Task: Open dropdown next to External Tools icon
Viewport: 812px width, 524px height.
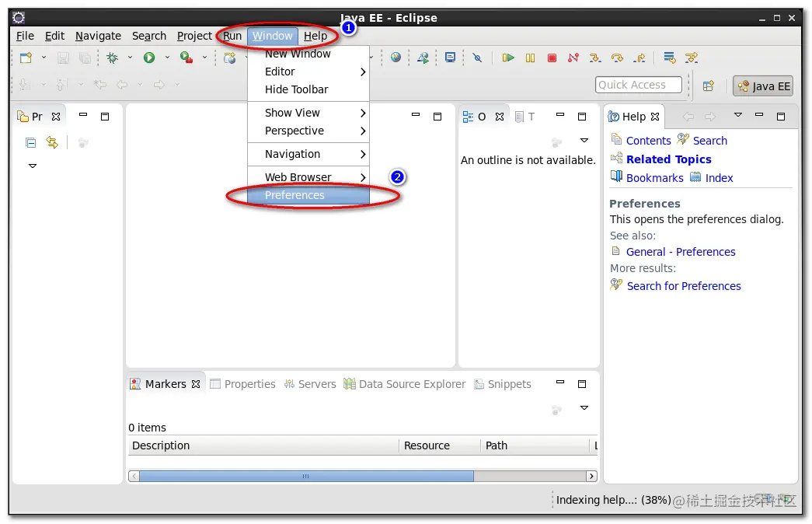Action: [204, 58]
